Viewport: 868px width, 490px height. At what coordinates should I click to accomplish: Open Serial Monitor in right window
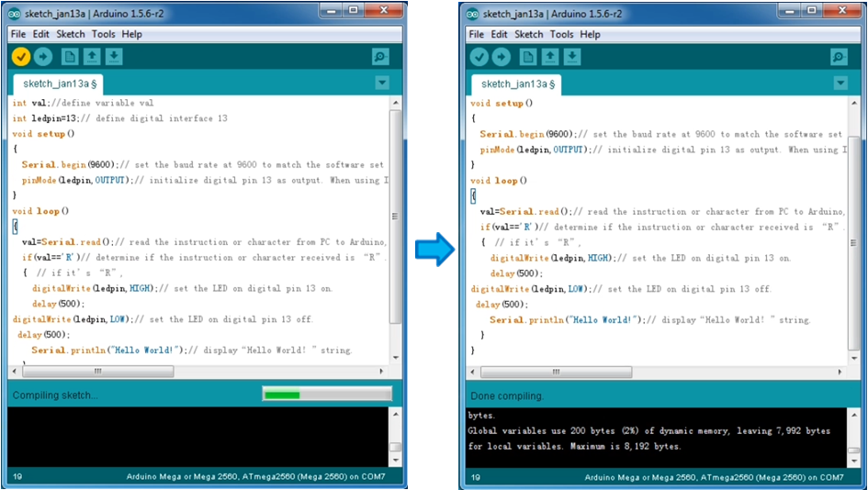pyautogui.click(x=839, y=57)
